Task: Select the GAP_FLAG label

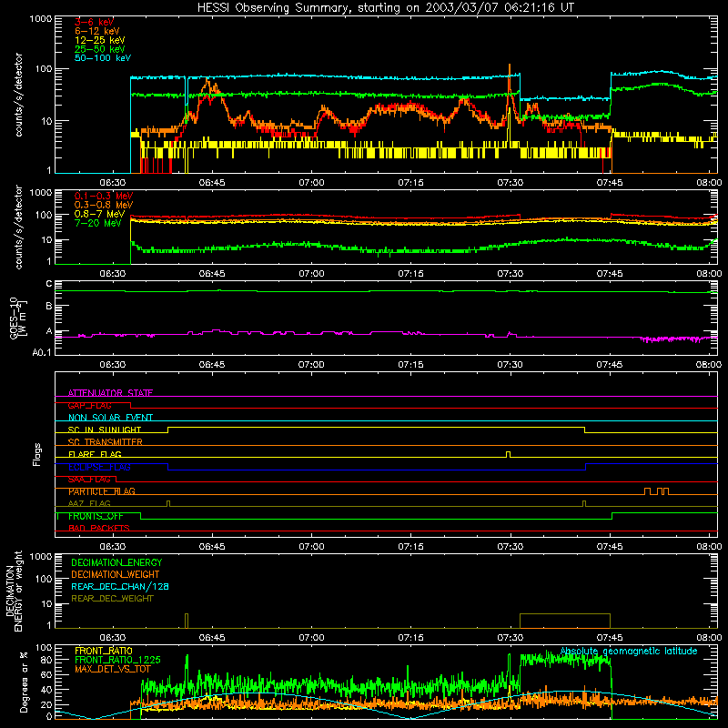Action: (89, 405)
